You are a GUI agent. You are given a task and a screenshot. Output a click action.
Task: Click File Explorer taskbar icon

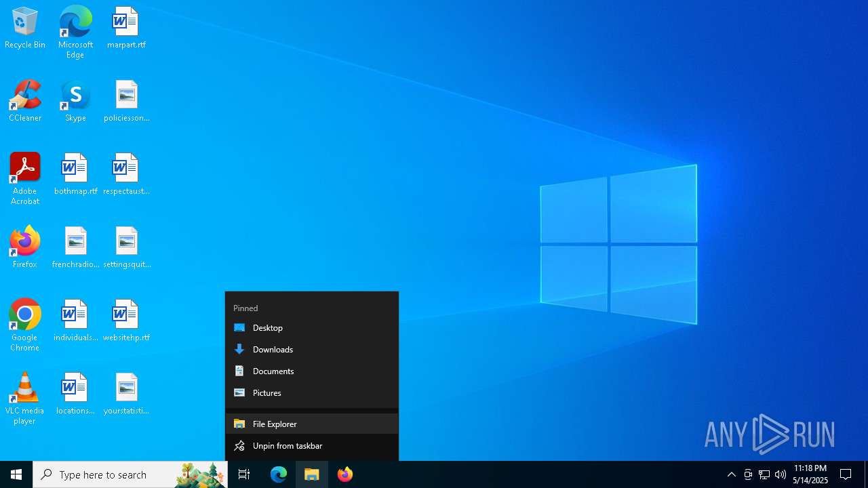coord(312,474)
